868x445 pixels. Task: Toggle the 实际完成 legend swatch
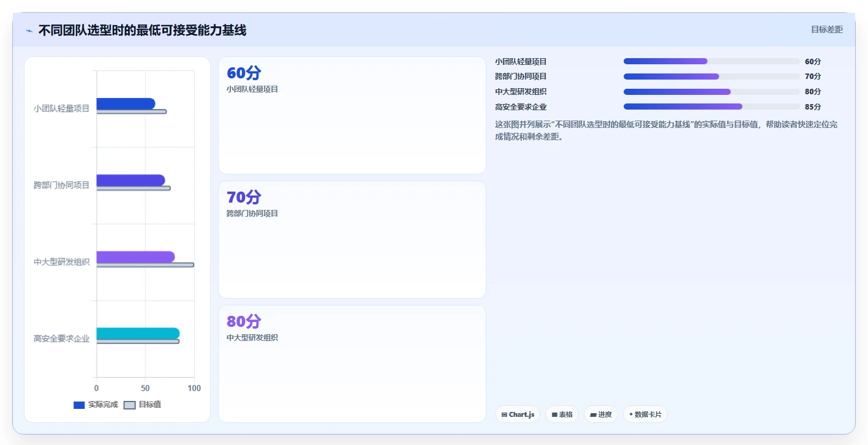pyautogui.click(x=79, y=405)
